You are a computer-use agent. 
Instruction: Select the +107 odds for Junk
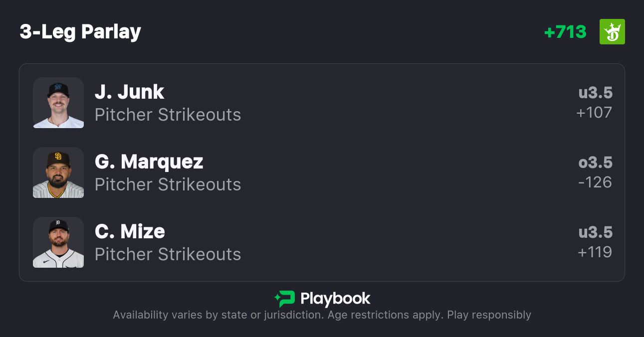pyautogui.click(x=594, y=113)
